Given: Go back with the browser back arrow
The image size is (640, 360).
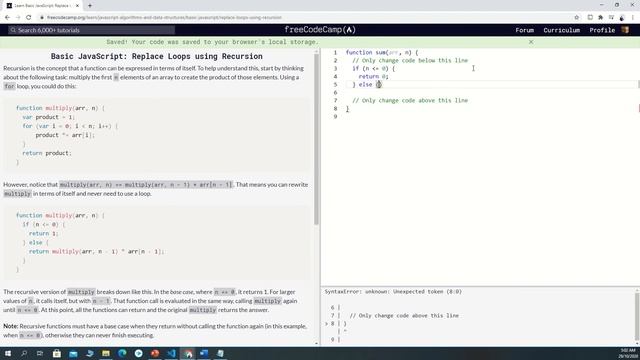Looking at the screenshot, I should [x=7, y=18].
